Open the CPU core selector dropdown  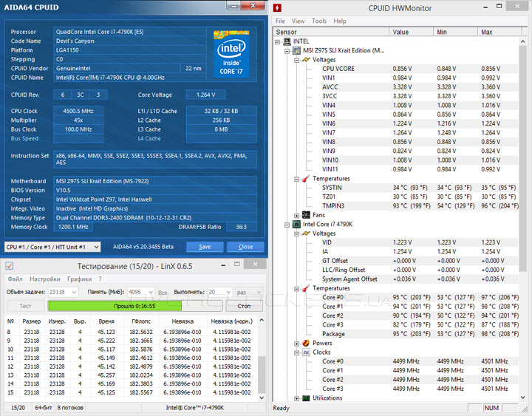coord(98,247)
